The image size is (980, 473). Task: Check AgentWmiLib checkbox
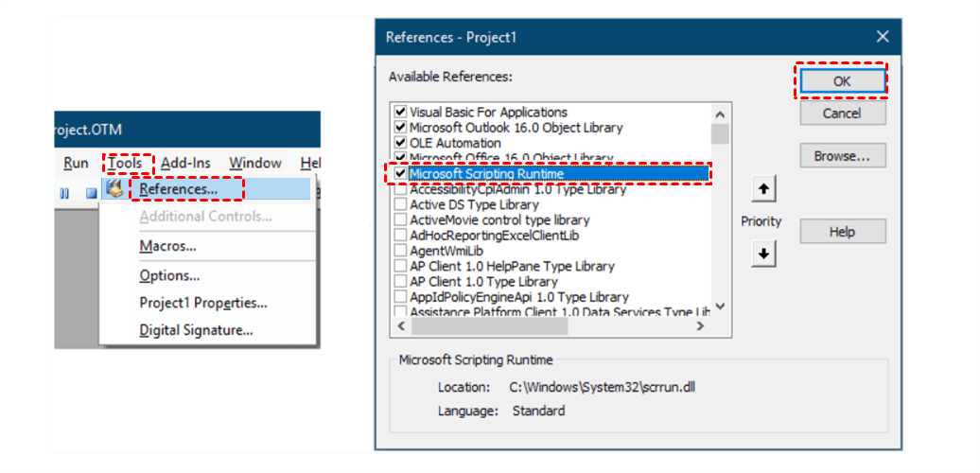401,251
